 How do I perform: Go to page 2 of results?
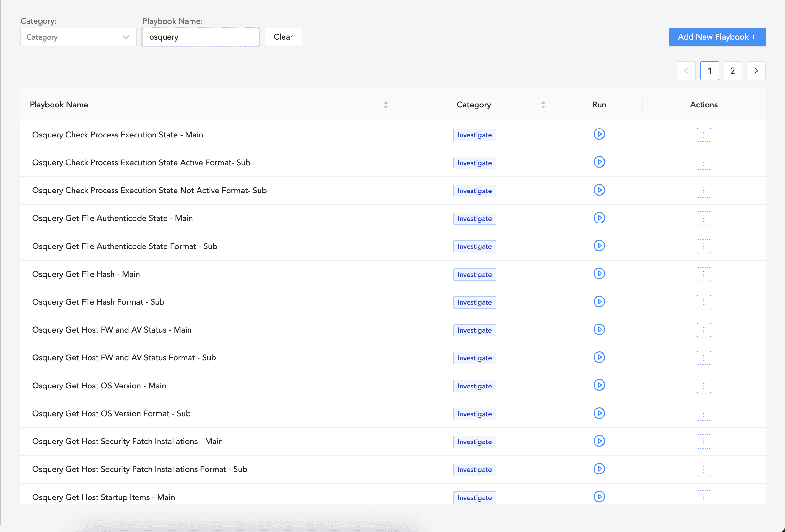(732, 71)
